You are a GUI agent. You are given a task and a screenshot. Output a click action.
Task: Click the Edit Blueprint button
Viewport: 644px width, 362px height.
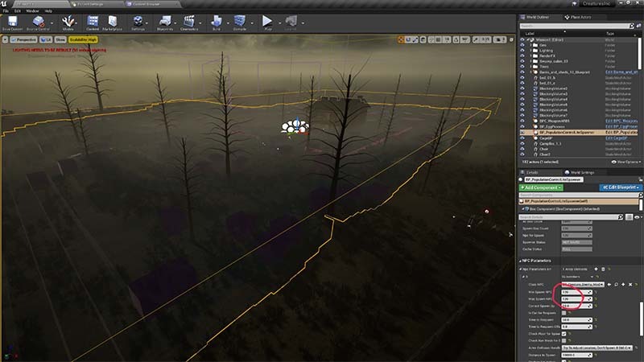click(621, 187)
